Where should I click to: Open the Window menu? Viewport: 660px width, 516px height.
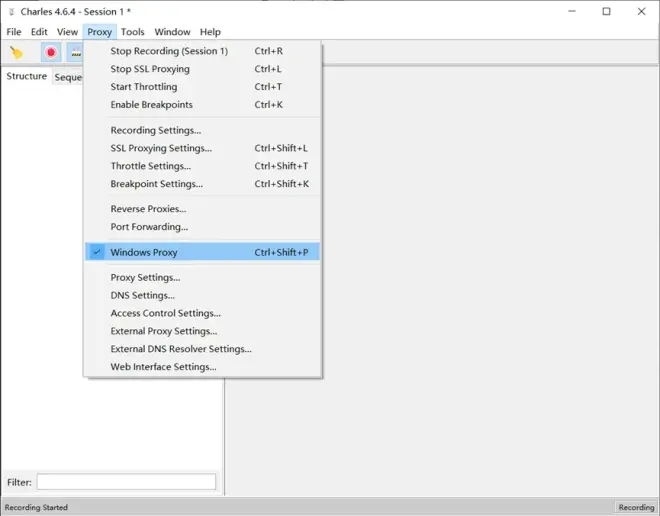(172, 32)
